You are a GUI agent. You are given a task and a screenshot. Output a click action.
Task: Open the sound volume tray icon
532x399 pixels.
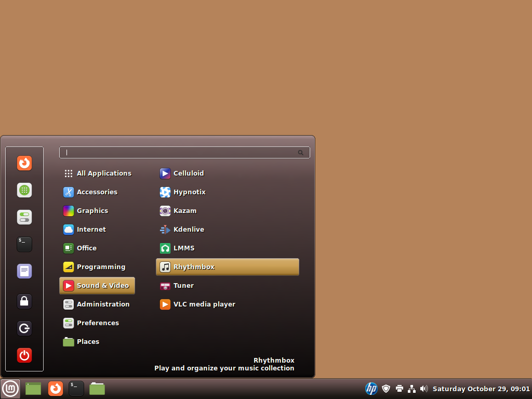(x=424, y=389)
